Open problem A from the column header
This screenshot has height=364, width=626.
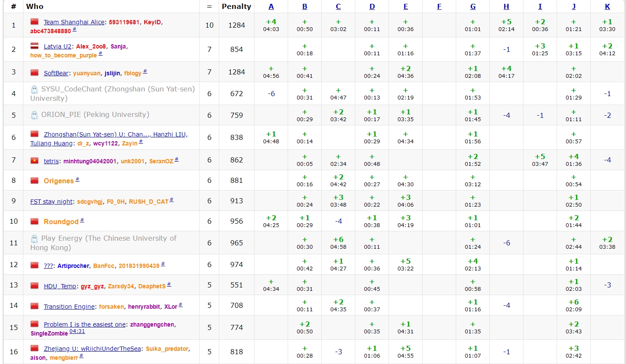coord(271,6)
